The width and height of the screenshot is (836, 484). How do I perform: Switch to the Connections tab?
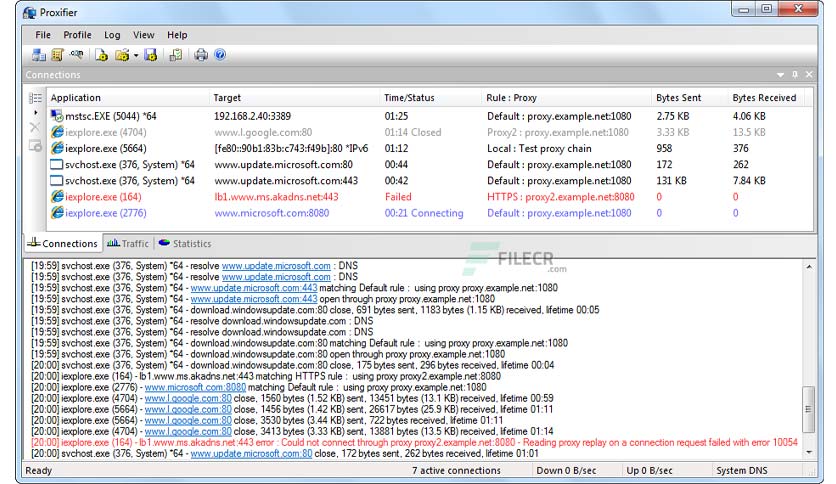click(x=63, y=243)
